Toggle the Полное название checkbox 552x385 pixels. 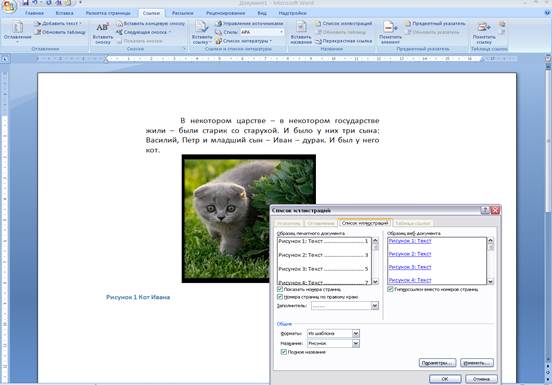tap(284, 352)
